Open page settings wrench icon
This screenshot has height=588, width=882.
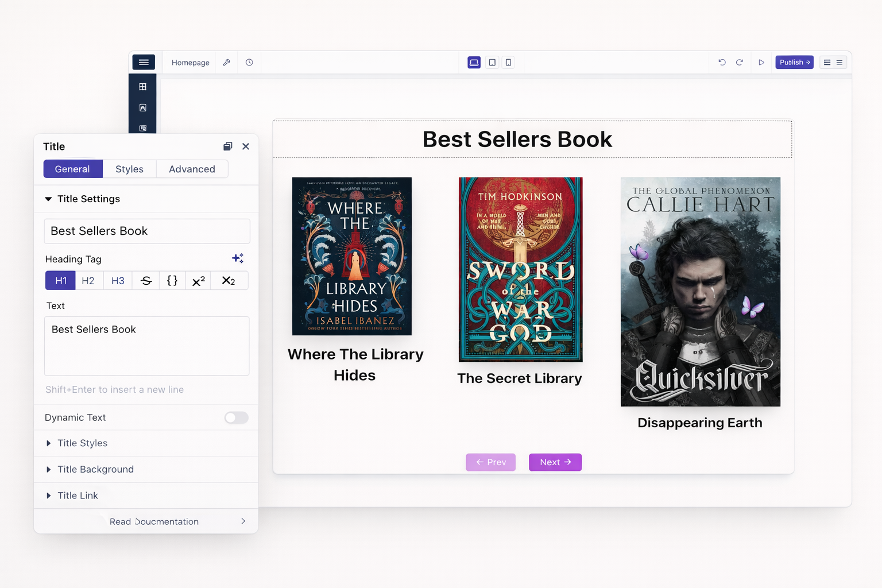[x=227, y=63]
